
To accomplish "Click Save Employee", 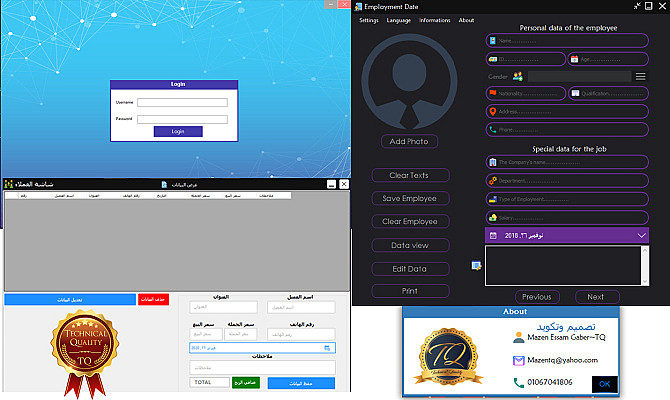I will [x=410, y=198].
